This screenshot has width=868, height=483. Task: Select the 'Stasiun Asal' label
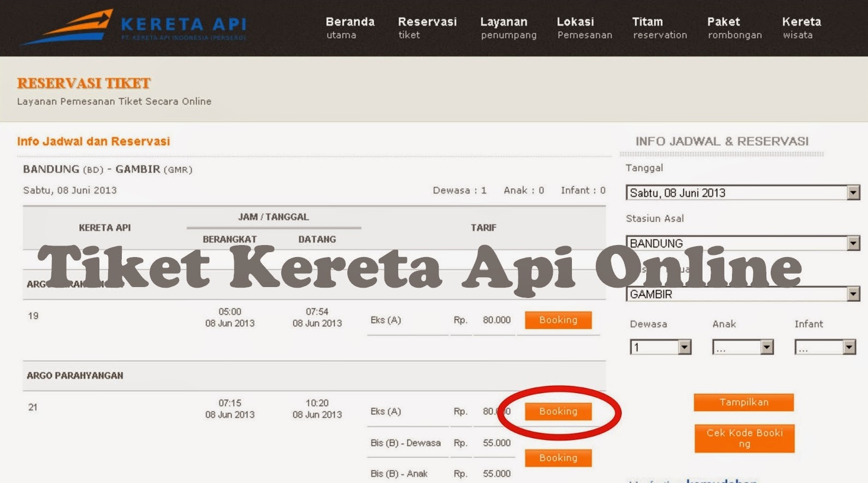654,218
